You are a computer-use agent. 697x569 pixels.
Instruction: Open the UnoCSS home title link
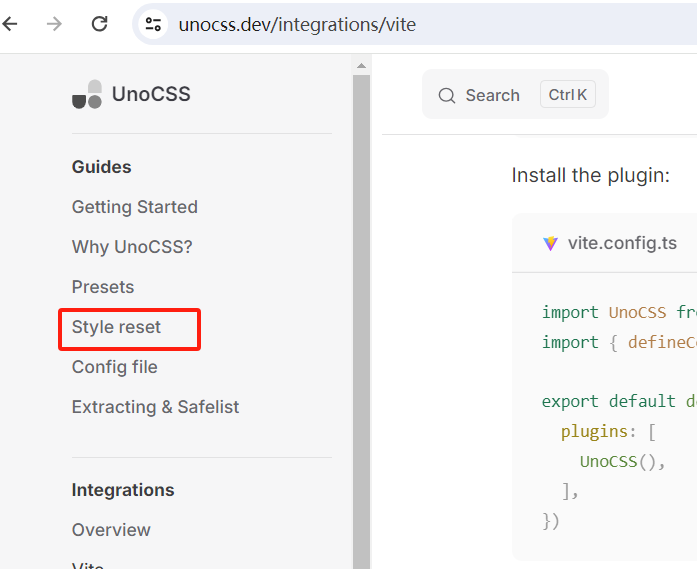coord(151,94)
